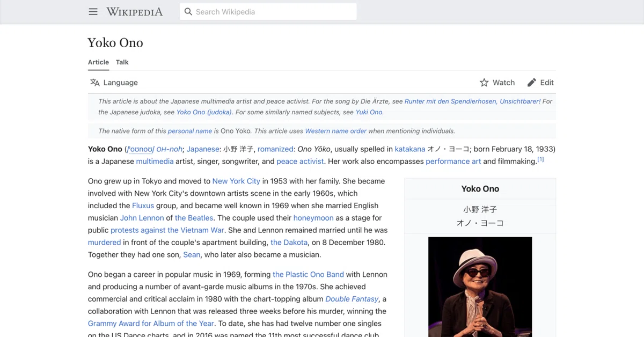
Task: Focus the Search Wikipedia field
Action: 268,12
